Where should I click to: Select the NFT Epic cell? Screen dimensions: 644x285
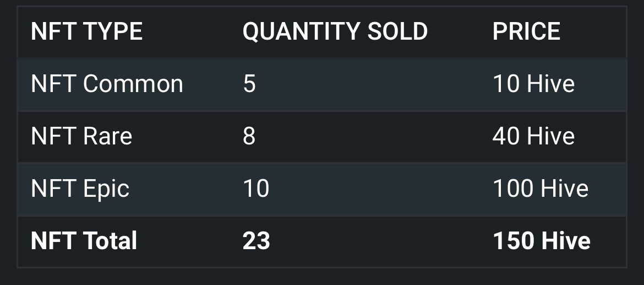pos(80,189)
